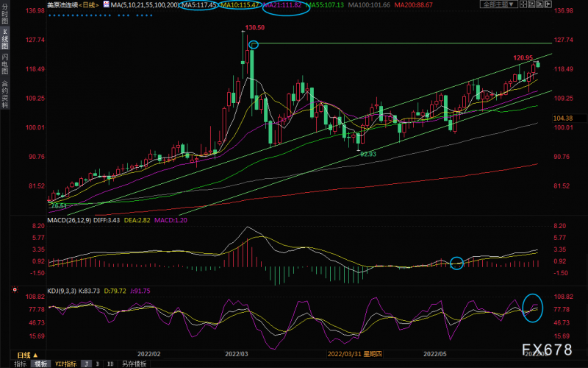
Task: Select the 模板 bottom tab
Action: (x=40, y=364)
